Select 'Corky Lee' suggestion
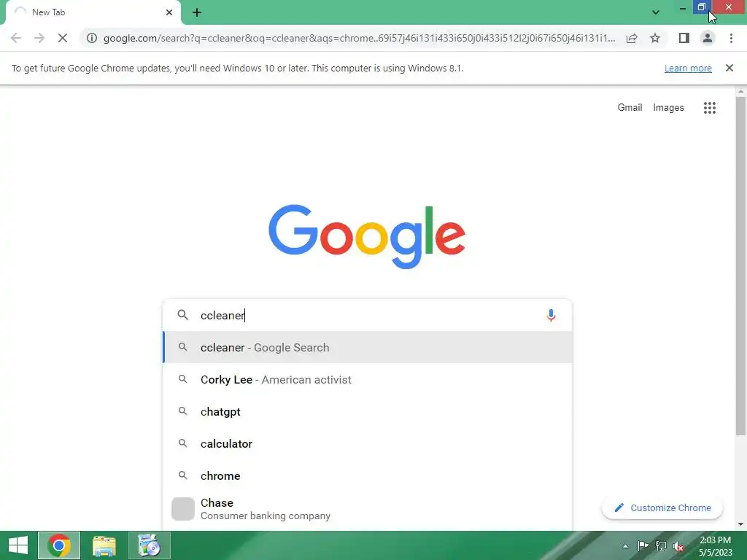Screen dimensions: 747x560 pos(368,379)
